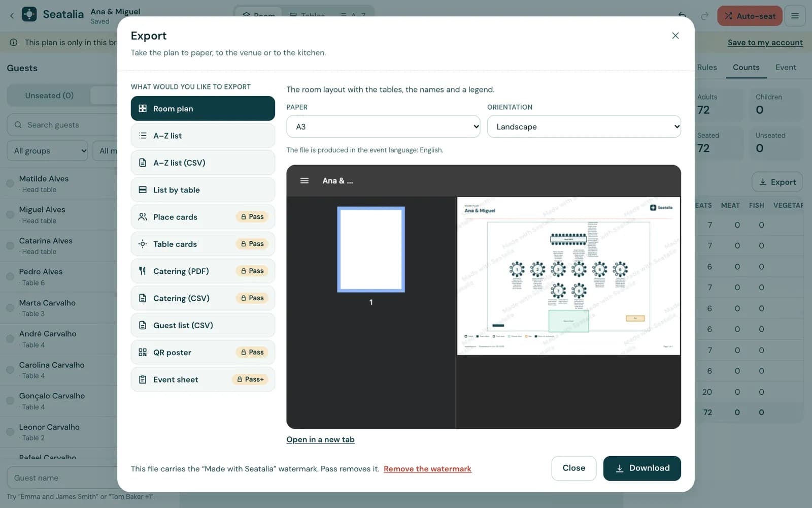This screenshot has height=508, width=812.
Task: Select Guest list (CSV) export
Action: (203, 326)
